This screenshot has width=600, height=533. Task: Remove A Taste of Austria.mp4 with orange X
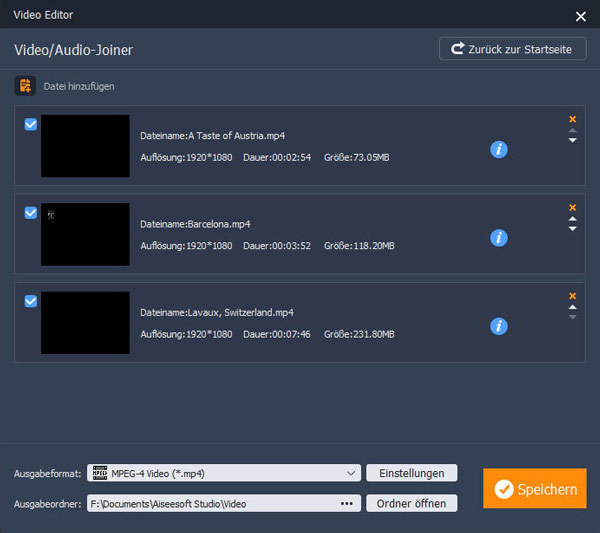[572, 119]
